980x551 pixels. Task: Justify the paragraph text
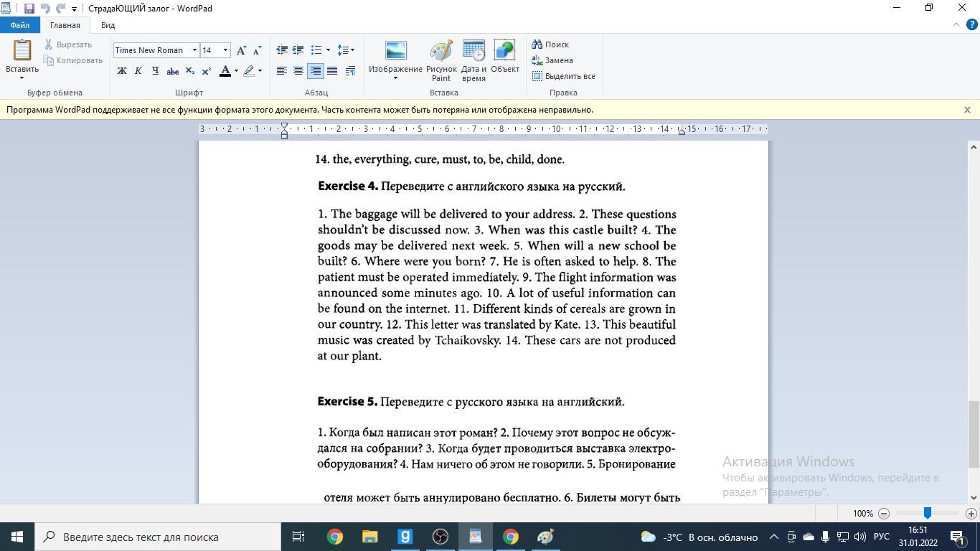332,71
